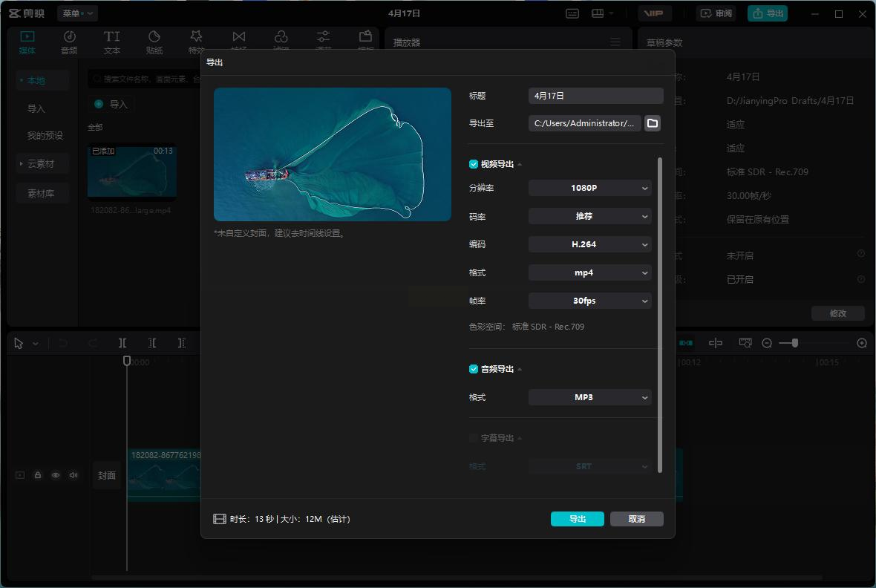The width and height of the screenshot is (876, 588).
Task: Click the timeline zoom slider
Action: pos(795,343)
